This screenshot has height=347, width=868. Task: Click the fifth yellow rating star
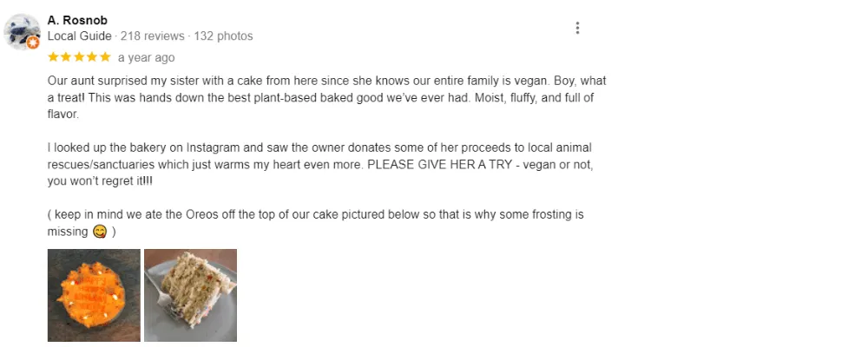click(x=105, y=57)
